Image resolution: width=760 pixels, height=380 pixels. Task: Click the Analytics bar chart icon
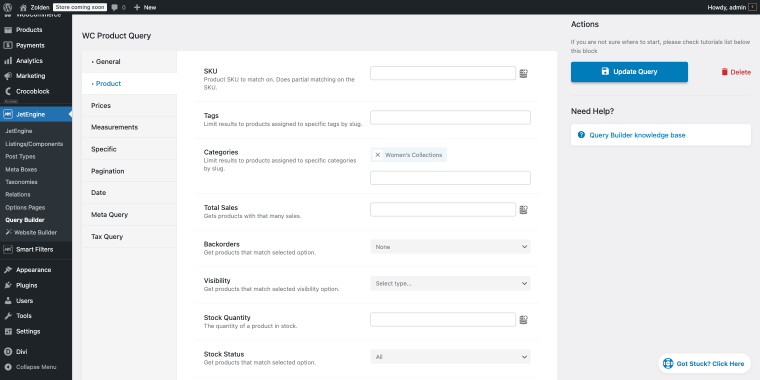(x=8, y=61)
